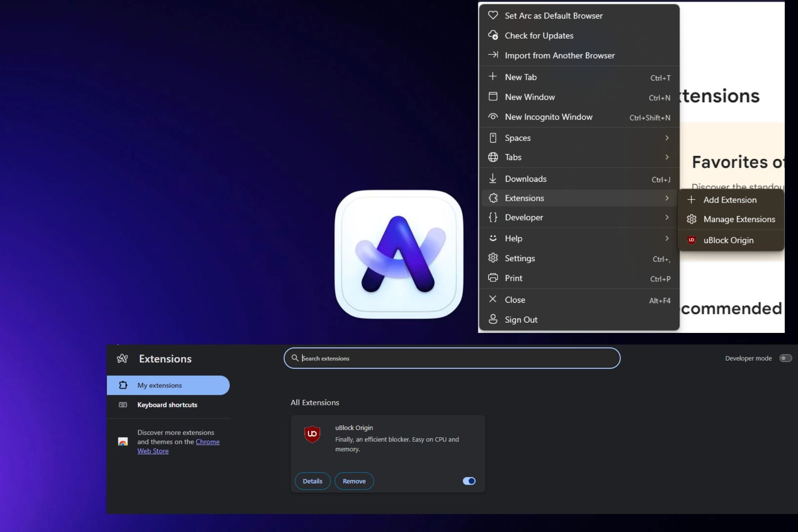Viewport: 798px width, 532px height.
Task: Open New Incognito Window from menu
Action: [x=579, y=117]
